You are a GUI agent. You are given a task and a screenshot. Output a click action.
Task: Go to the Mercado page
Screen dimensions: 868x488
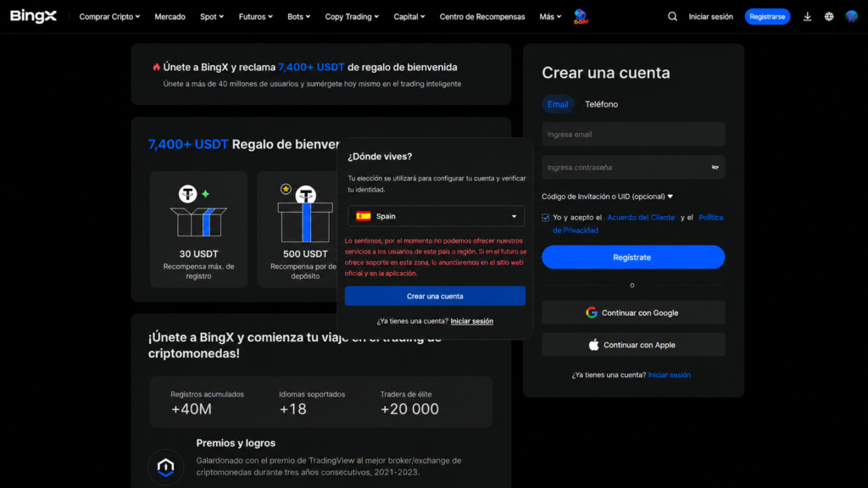[x=170, y=17]
